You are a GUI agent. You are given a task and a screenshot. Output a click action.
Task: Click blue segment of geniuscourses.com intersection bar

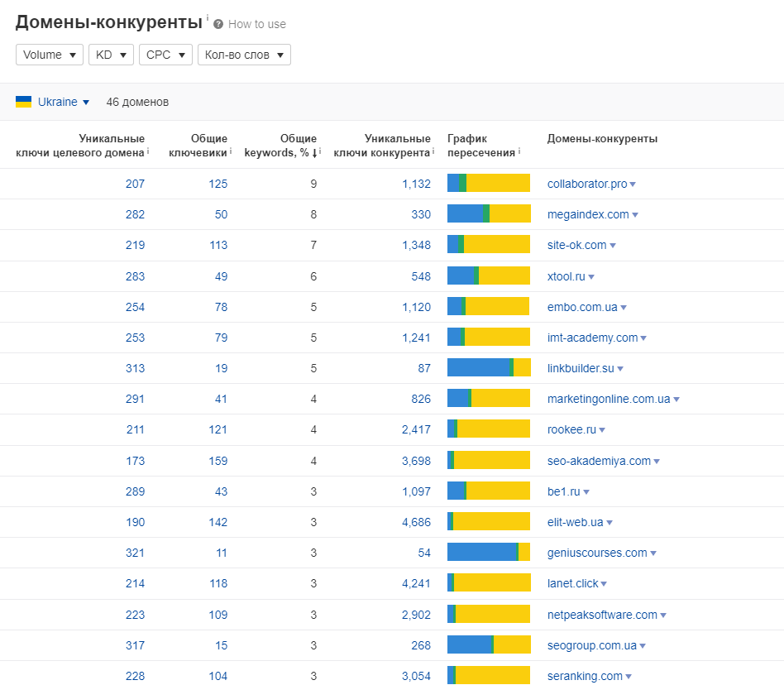point(481,553)
